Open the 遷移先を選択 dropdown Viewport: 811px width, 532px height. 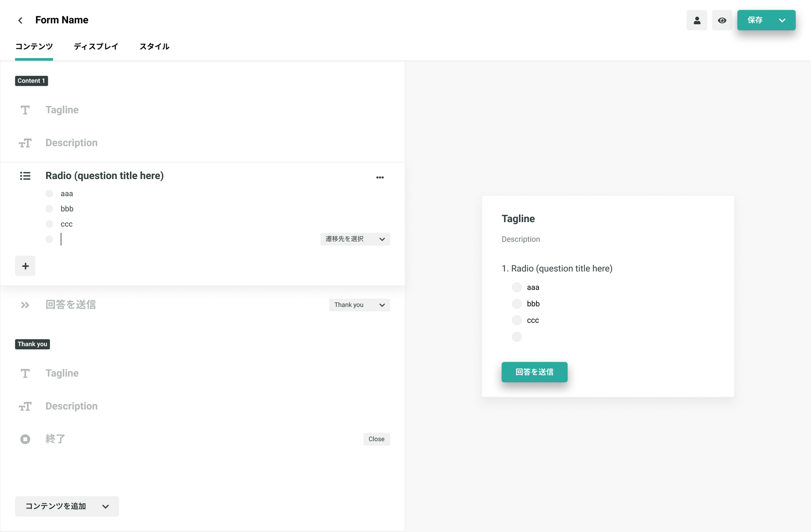click(355, 239)
